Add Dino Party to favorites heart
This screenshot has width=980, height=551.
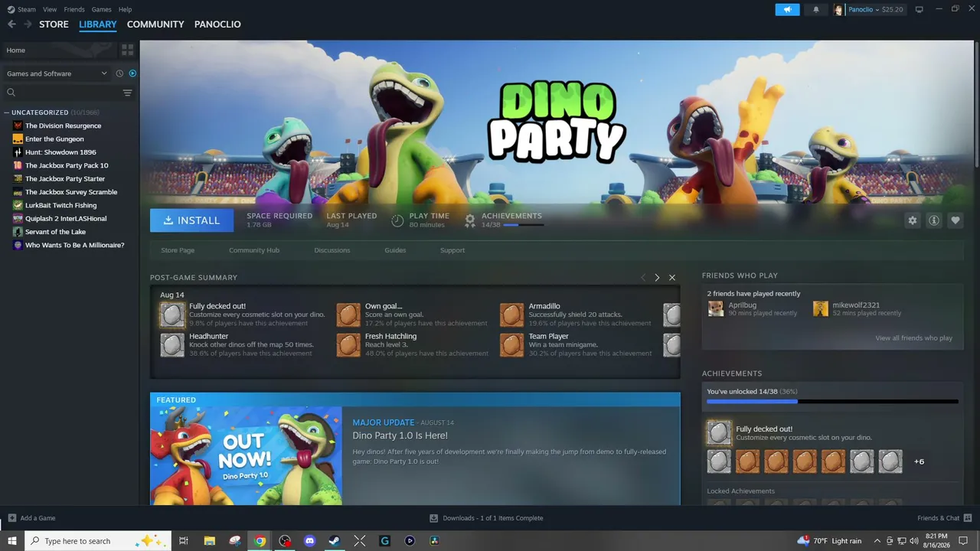coord(955,220)
